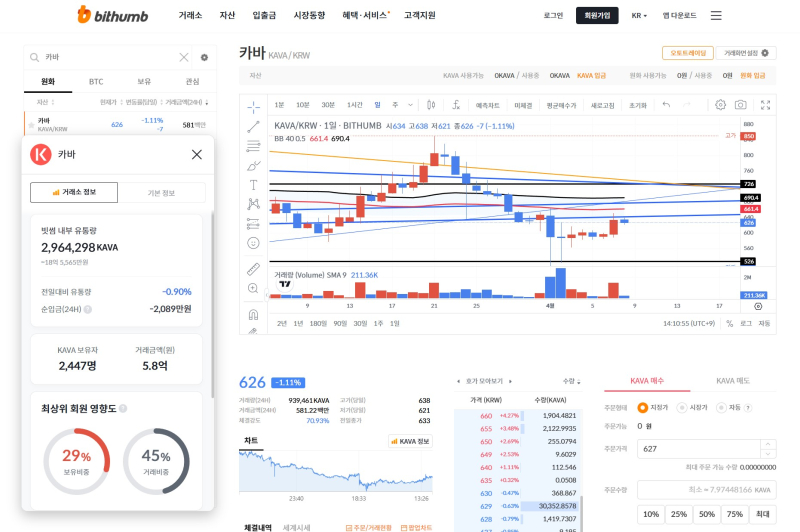Select the Fibonacci lines tool
Screen dimensions: 800x532
pos(253,146)
